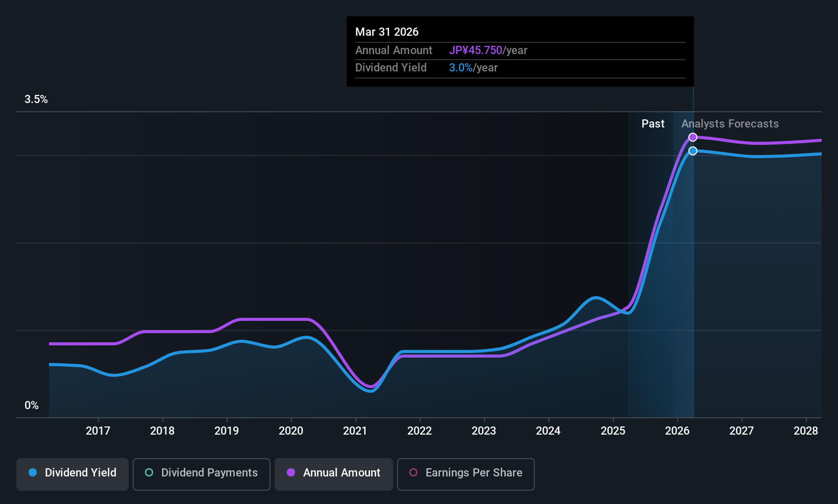838x504 pixels.
Task: Enable the Dividend Payments series
Action: click(202, 474)
